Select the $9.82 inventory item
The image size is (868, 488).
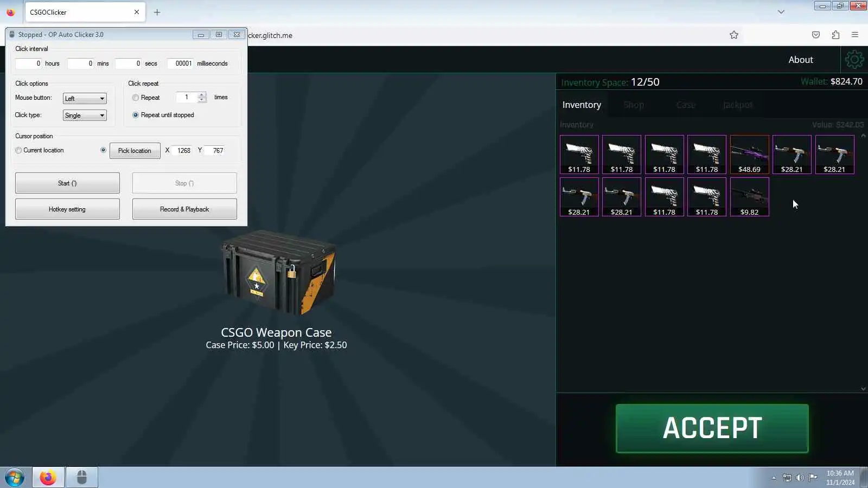[749, 197]
